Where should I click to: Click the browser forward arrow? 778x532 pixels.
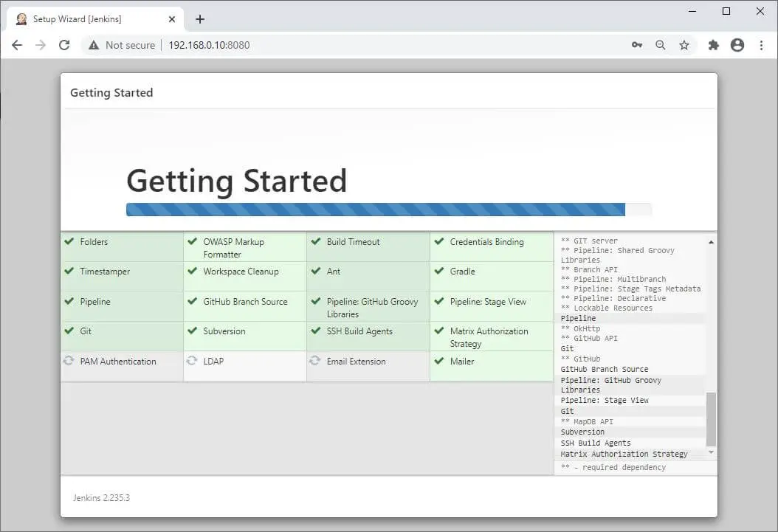41,45
